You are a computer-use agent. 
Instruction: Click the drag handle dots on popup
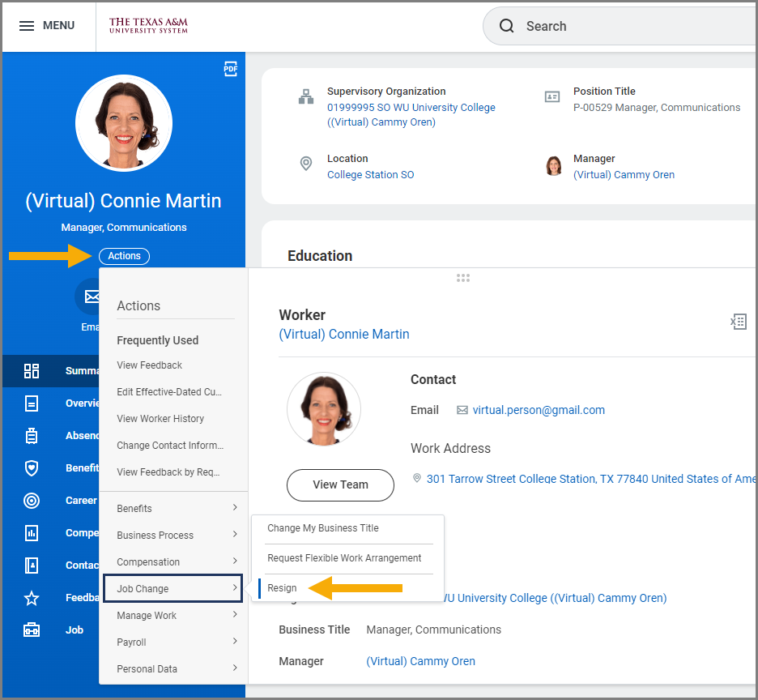(463, 278)
